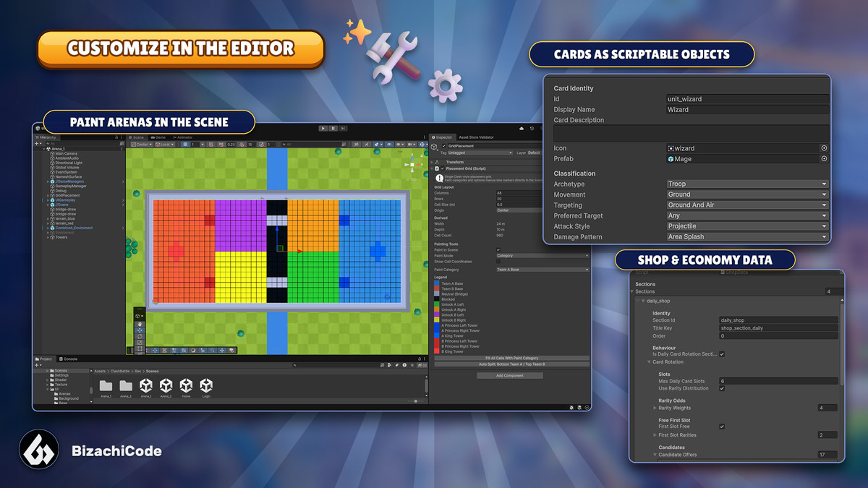Screen dimensions: 868x488
Task: Toggle the Paint In Scene checkbox
Action: pos(498,250)
